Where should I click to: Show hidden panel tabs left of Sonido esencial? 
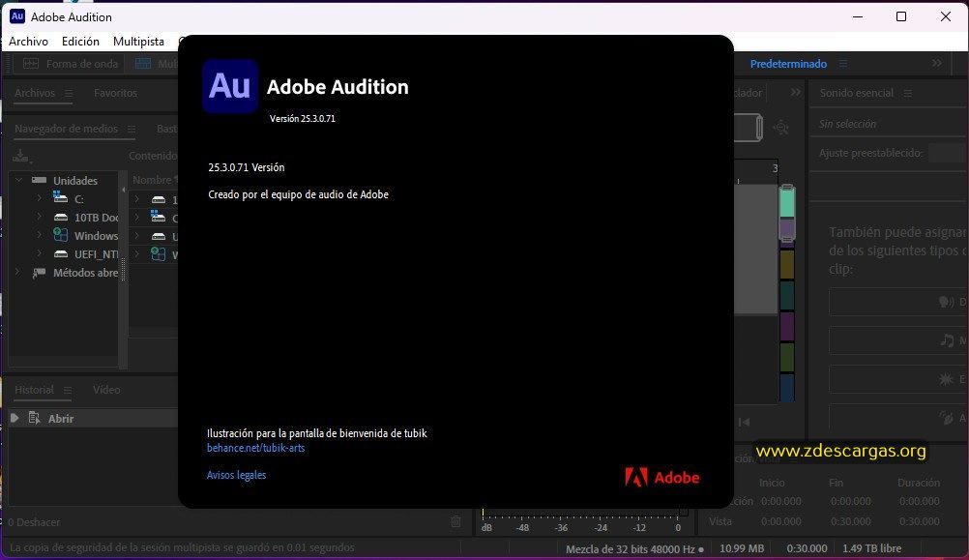795,92
